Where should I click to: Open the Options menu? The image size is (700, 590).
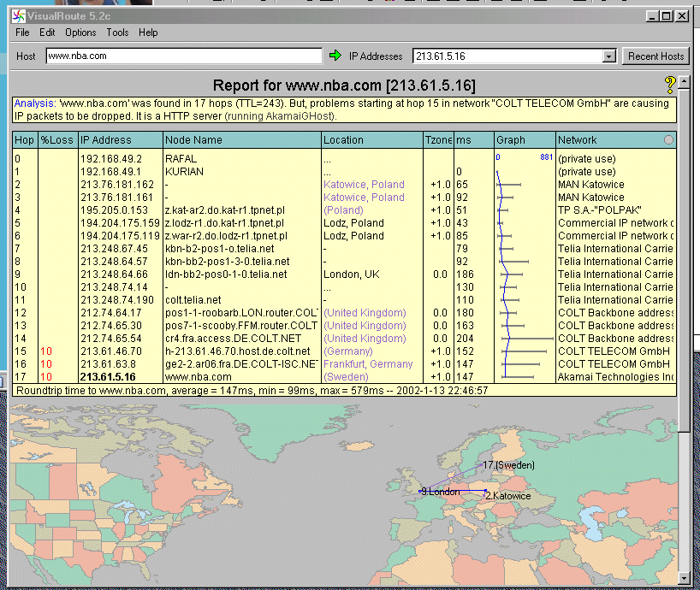[x=80, y=32]
